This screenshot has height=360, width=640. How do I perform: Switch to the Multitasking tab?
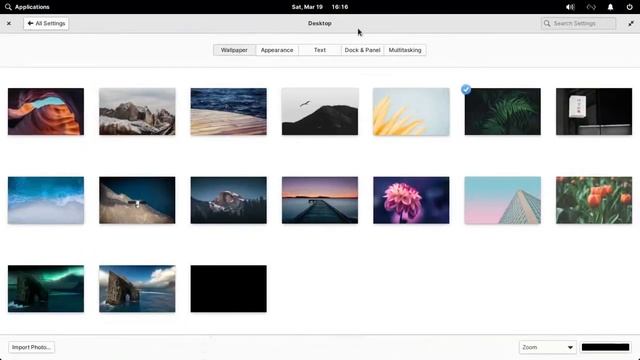tap(405, 50)
